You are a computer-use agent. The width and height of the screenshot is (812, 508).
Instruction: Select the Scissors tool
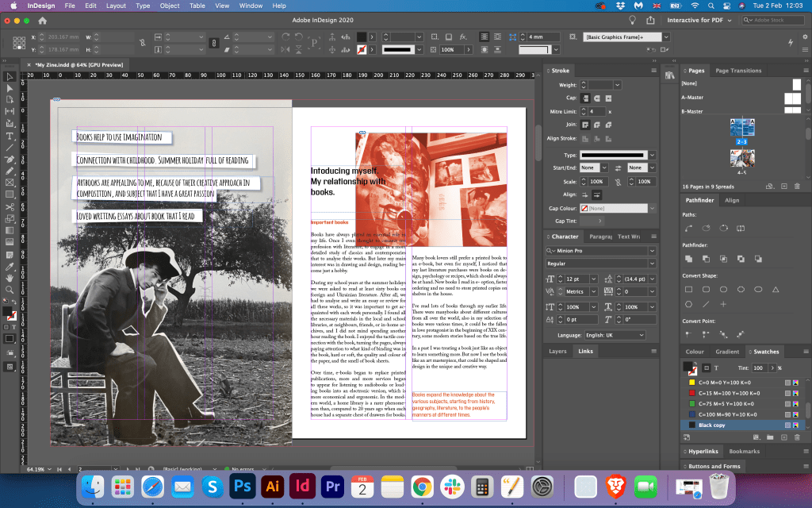10,207
